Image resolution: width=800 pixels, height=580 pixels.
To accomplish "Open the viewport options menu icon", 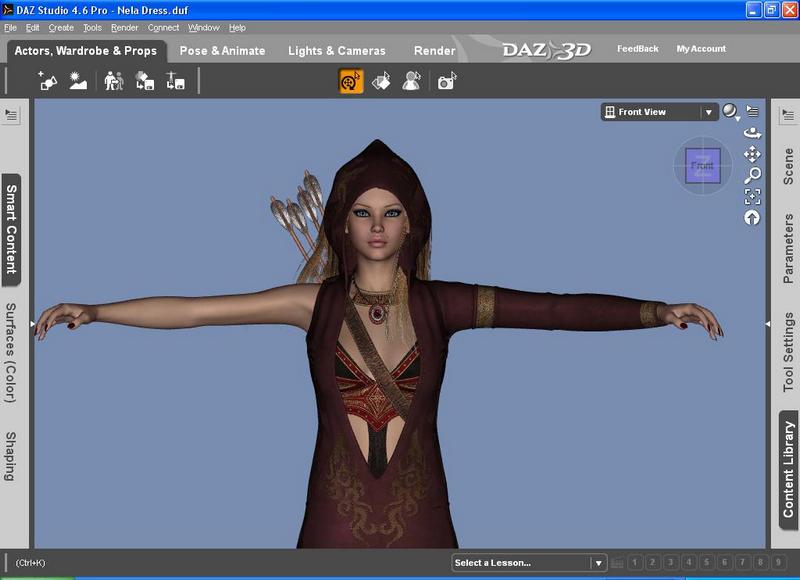I will [x=753, y=111].
